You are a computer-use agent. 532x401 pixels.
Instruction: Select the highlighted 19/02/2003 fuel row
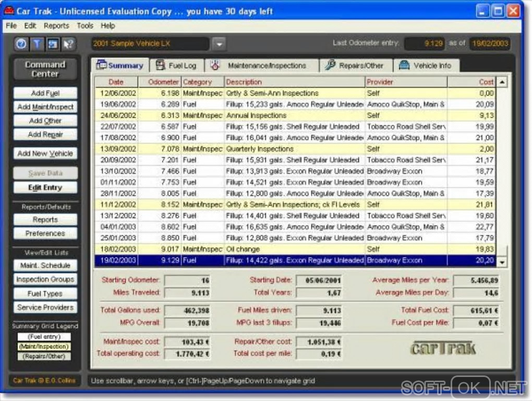[x=295, y=261]
